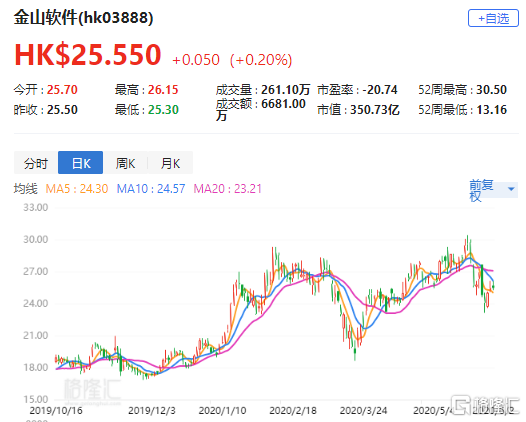Click the peak candlestick above 30.00

pos(467,243)
